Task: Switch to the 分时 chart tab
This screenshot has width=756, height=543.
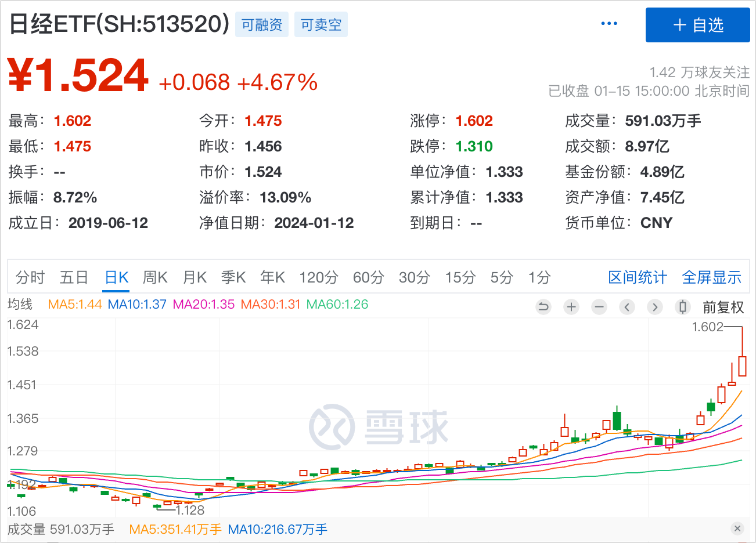Action: point(30,277)
